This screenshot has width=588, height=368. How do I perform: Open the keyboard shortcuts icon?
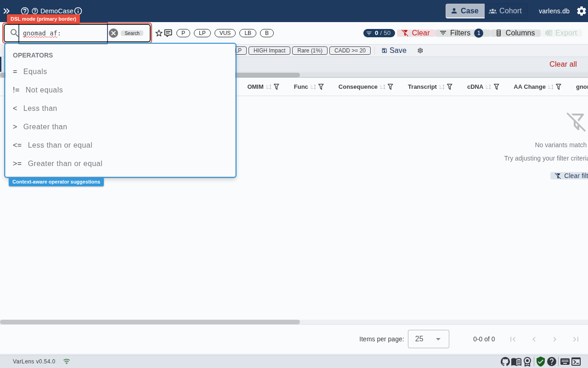pyautogui.click(x=564, y=362)
